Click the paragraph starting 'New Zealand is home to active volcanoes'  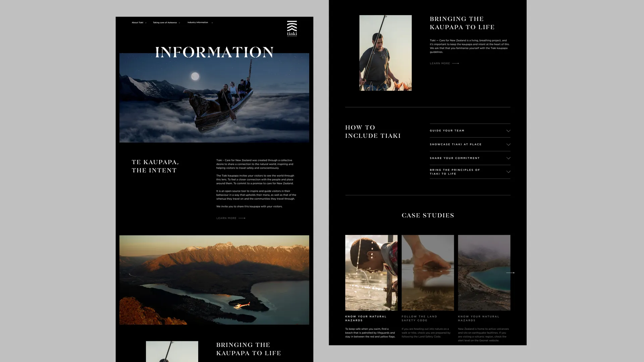483,335
